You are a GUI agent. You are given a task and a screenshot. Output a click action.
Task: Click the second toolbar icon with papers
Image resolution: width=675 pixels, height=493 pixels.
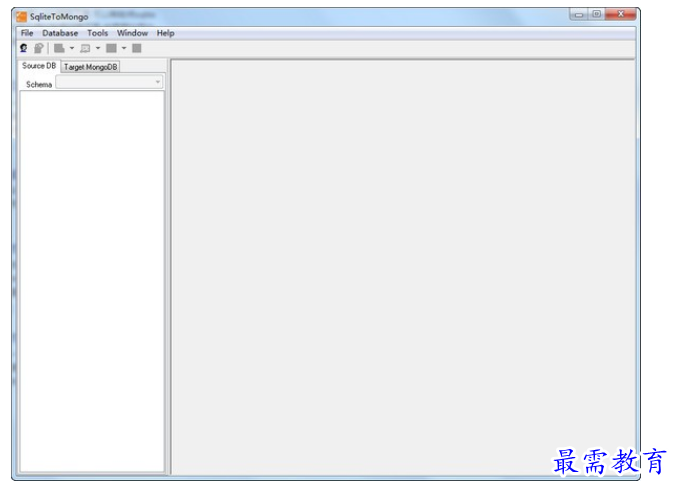pos(39,48)
